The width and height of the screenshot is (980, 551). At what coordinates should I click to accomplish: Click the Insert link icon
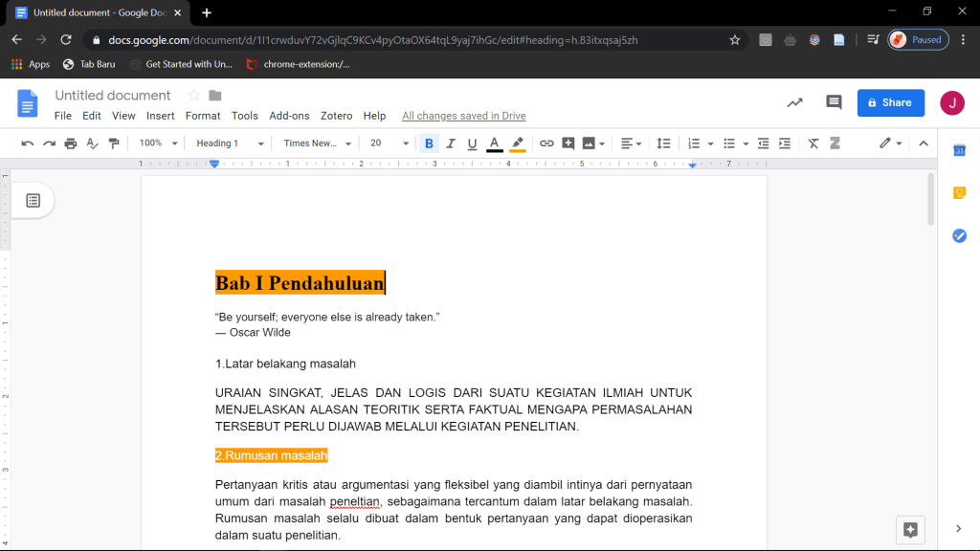(x=546, y=143)
